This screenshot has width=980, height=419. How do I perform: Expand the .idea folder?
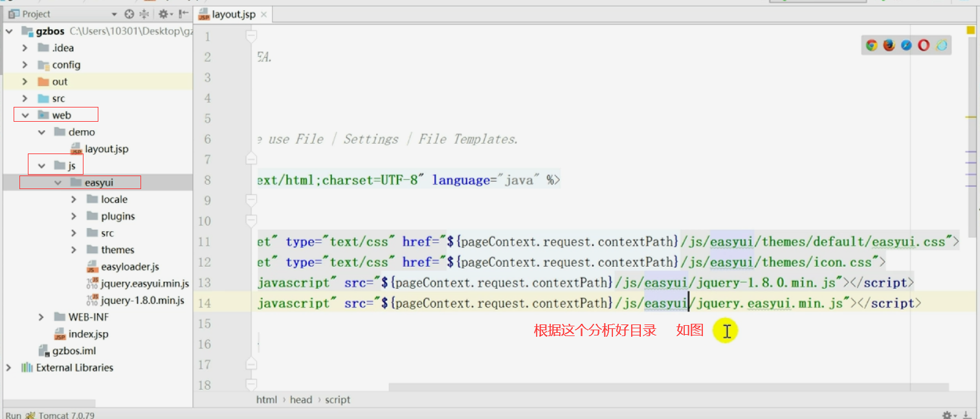point(25,48)
